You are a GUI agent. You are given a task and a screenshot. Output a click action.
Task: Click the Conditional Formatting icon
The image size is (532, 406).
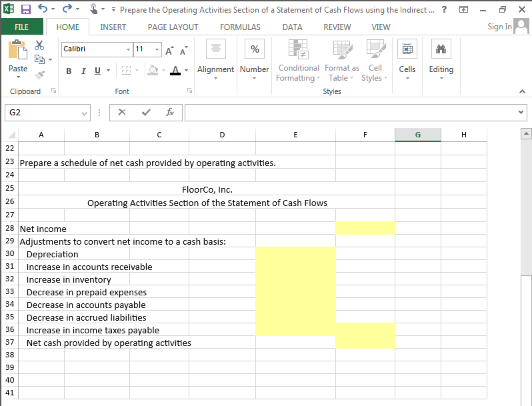click(298, 50)
